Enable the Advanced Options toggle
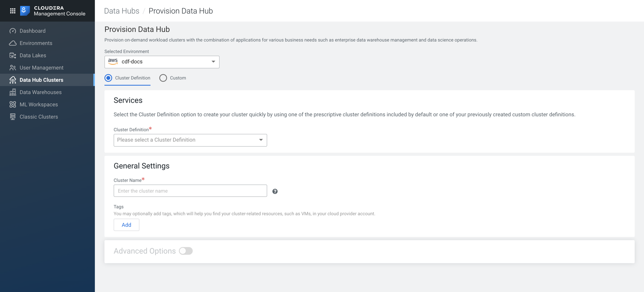The height and width of the screenshot is (292, 644). point(186,251)
